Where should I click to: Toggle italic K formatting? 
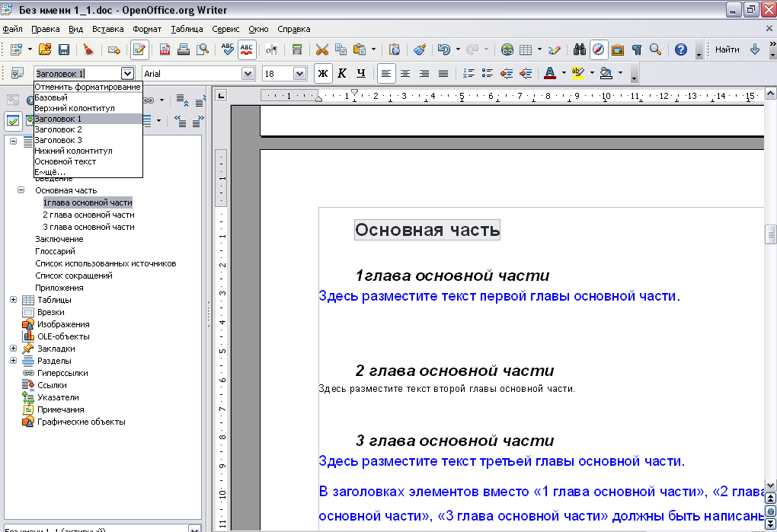[342, 74]
